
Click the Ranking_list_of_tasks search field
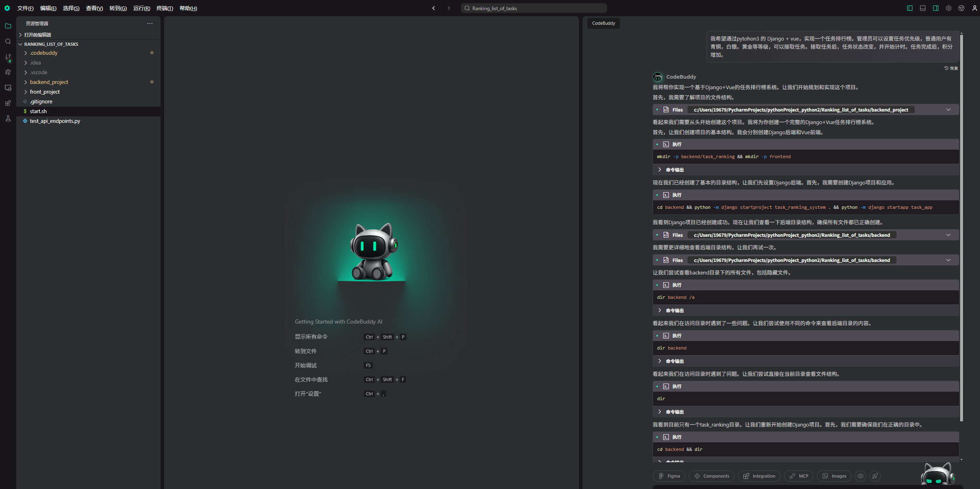534,8
